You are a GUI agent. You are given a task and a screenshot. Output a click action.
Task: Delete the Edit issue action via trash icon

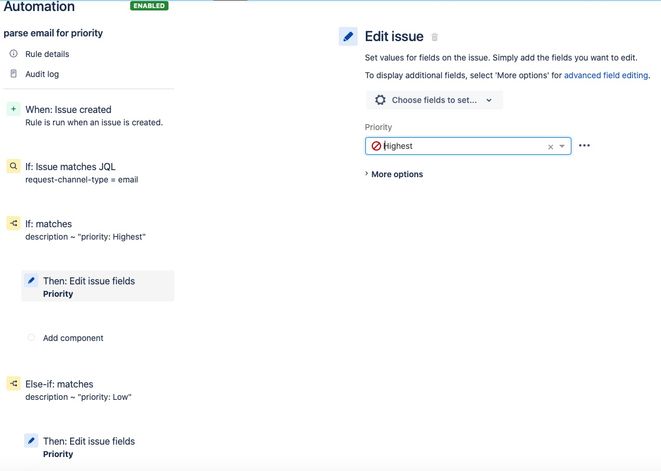[x=435, y=37]
